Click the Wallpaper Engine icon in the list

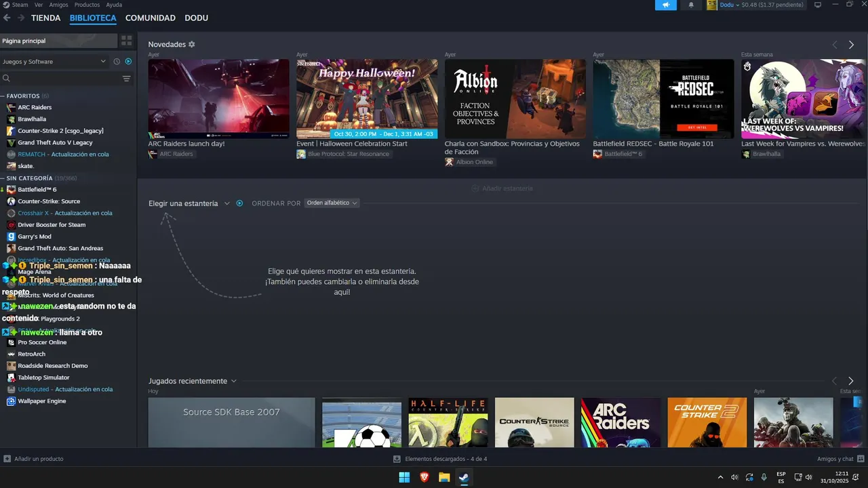tap(11, 401)
